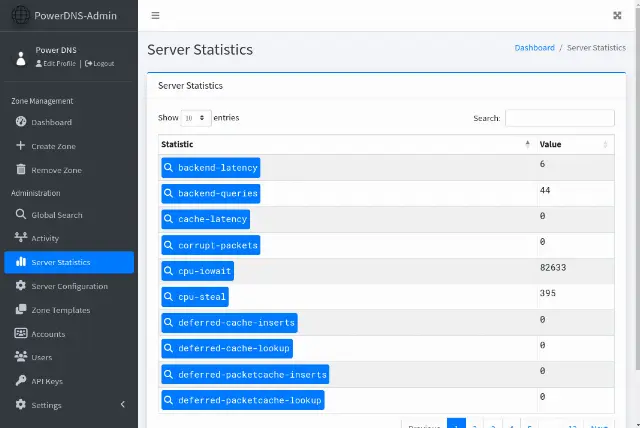Click the Server Statistics page heading
640x428 pixels.
[x=200, y=50]
